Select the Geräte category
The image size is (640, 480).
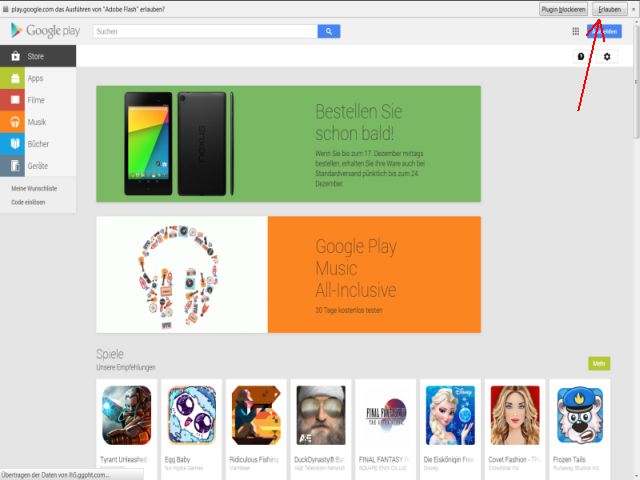pos(38,166)
